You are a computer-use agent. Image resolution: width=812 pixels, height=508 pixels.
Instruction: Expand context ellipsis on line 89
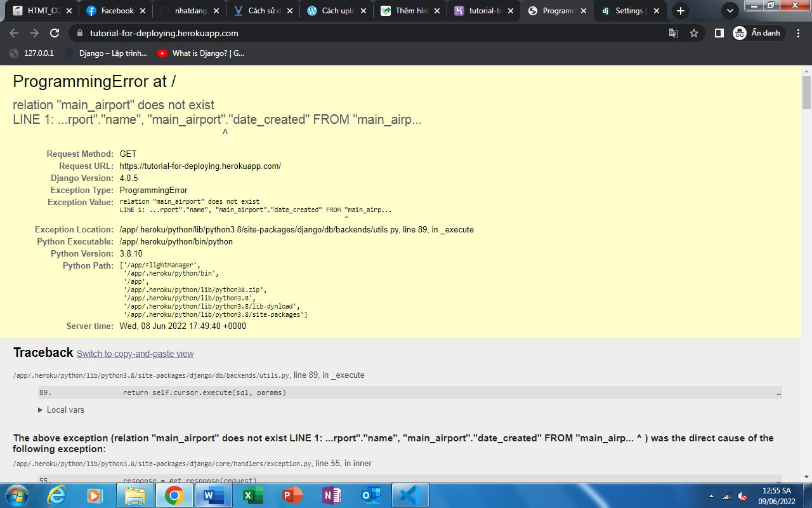point(778,393)
